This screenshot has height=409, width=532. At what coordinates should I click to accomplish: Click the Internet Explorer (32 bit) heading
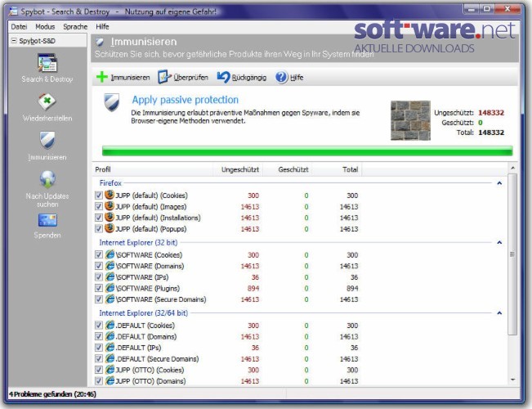(x=138, y=243)
